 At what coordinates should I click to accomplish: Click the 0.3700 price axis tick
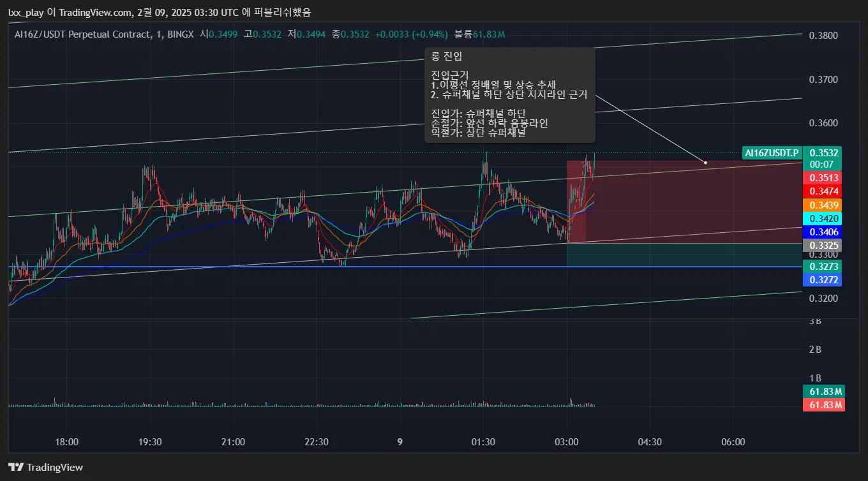point(823,80)
